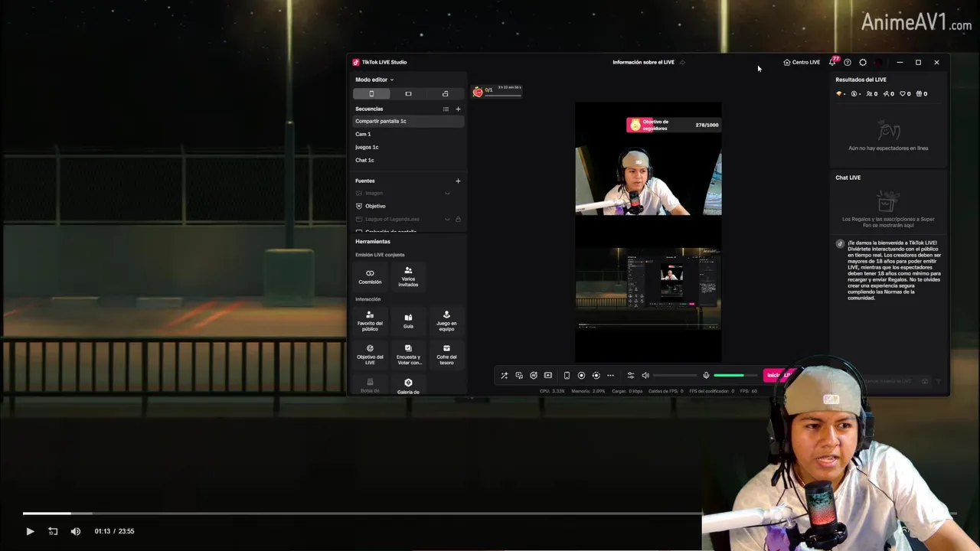This screenshot has height=551, width=980.
Task: Click the screen capture preview thumbnail
Action: tap(648, 289)
